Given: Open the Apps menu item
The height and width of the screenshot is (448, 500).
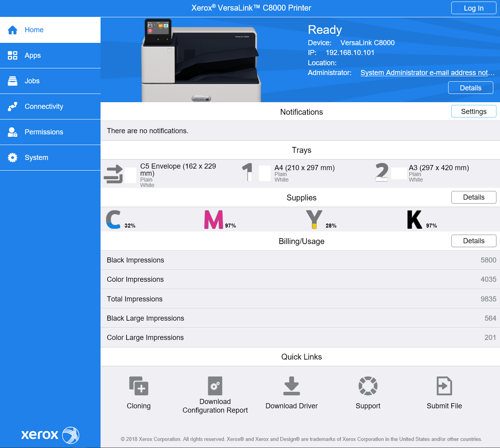Looking at the screenshot, I should pos(50,55).
